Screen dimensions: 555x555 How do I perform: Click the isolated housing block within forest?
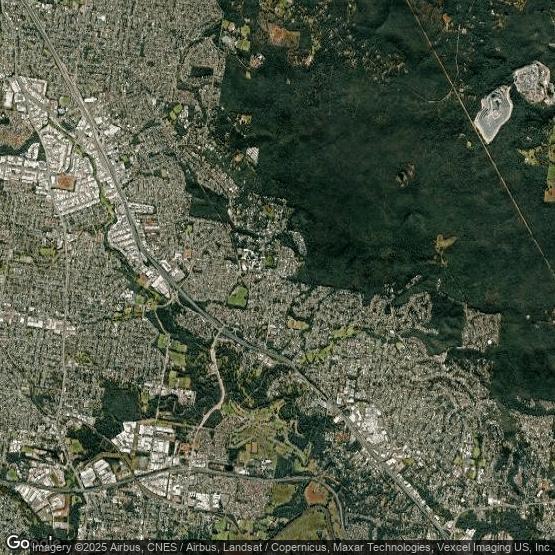(481, 330)
